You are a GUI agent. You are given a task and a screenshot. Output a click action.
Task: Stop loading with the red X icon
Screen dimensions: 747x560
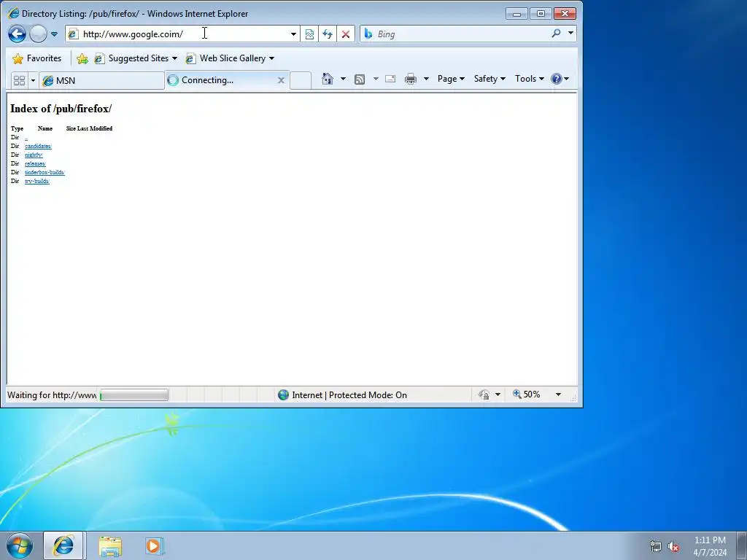[346, 34]
